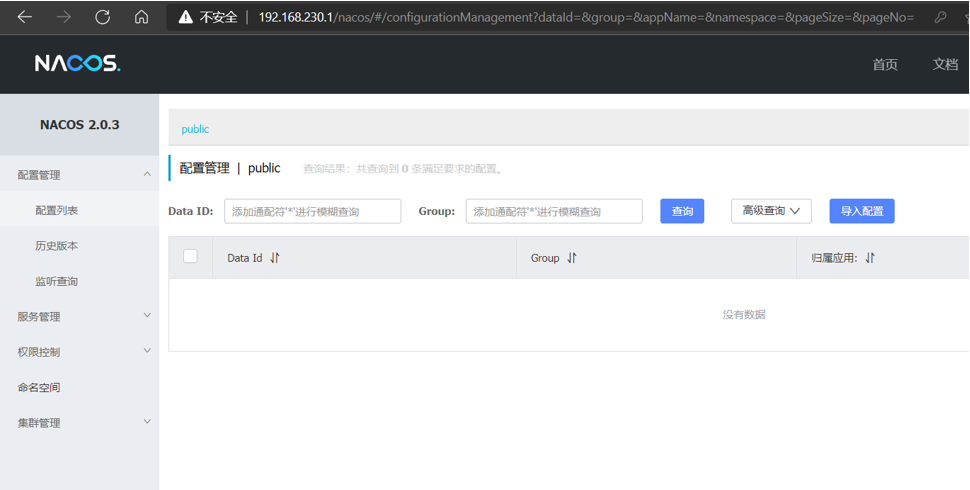Viewport: 970px width, 490px height.
Task: Click the 查询结果 summary text
Action: pyautogui.click(x=403, y=168)
